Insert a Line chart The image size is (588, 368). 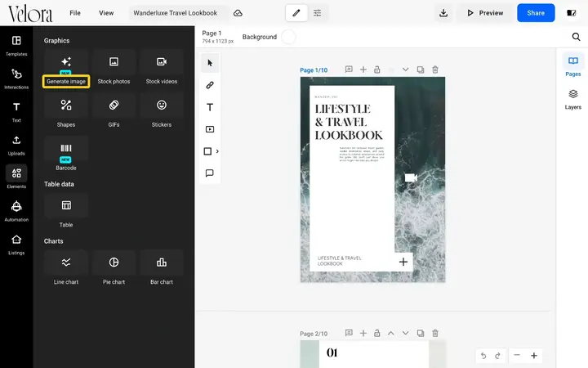[x=66, y=269]
